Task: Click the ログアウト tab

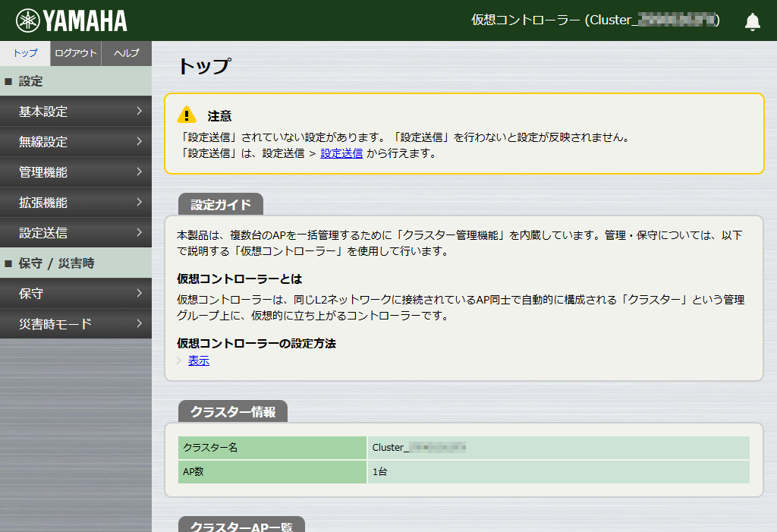Action: coord(76,53)
